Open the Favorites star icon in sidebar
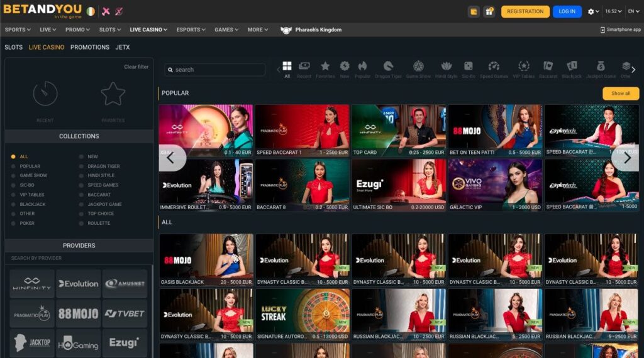The image size is (644, 358). (113, 94)
